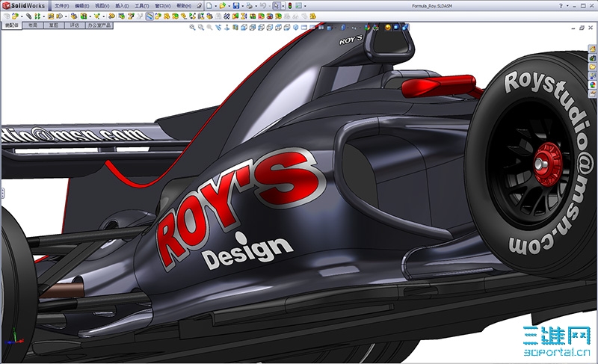Screen dimensions: 598x364
Task: Toggle the pin icon beside the menu bar
Action: 199,6
